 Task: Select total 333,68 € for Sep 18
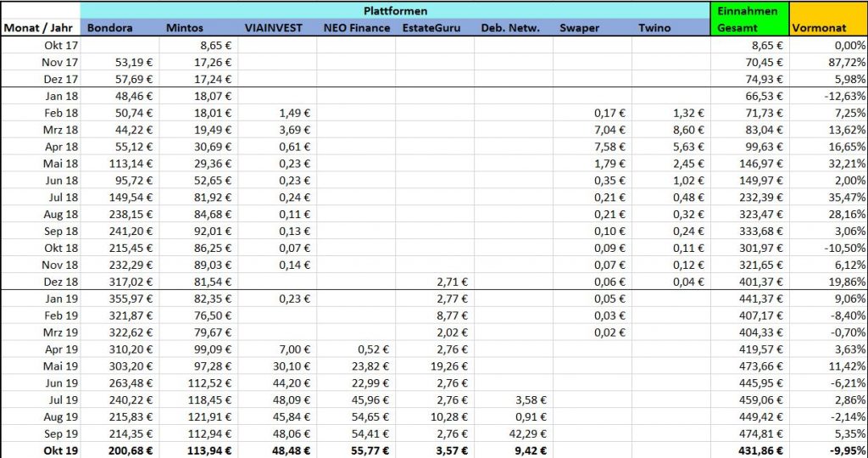point(749,231)
